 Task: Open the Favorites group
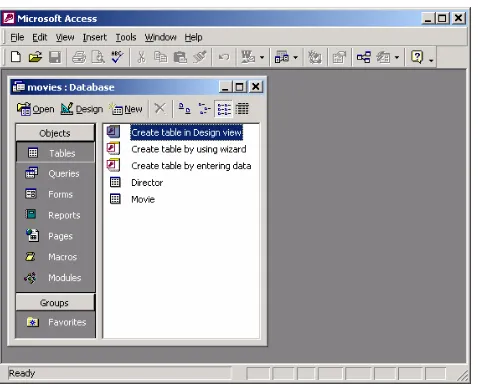click(55, 322)
